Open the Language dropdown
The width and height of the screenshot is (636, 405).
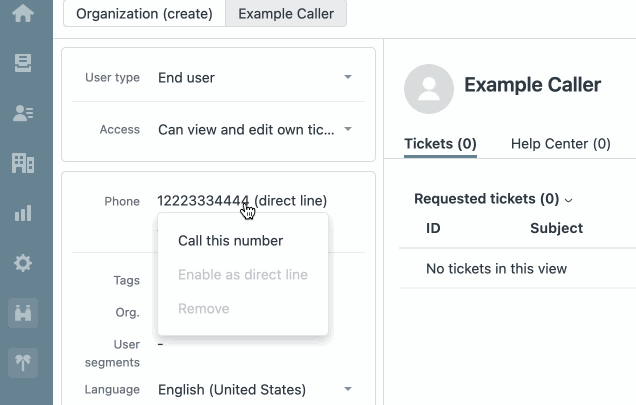pos(347,389)
